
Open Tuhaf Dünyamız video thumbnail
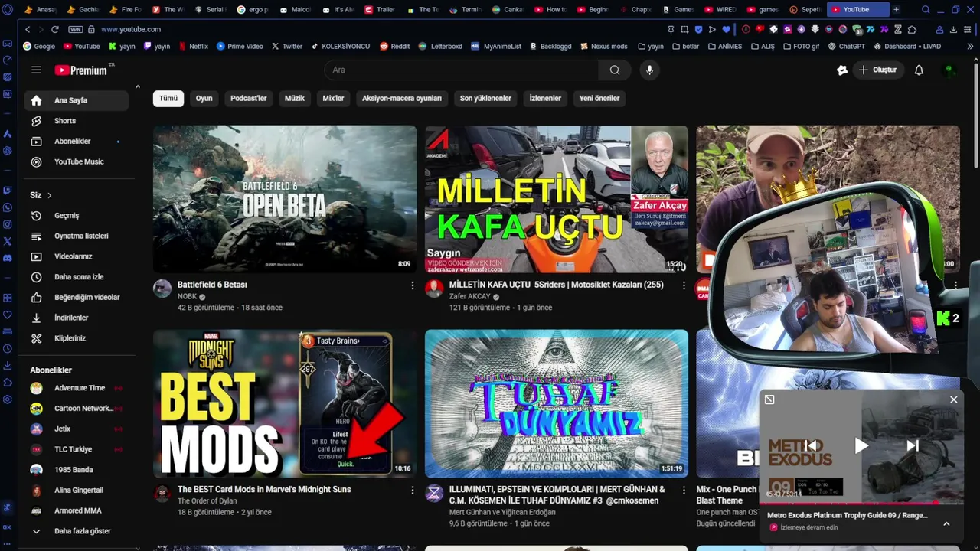[557, 403]
